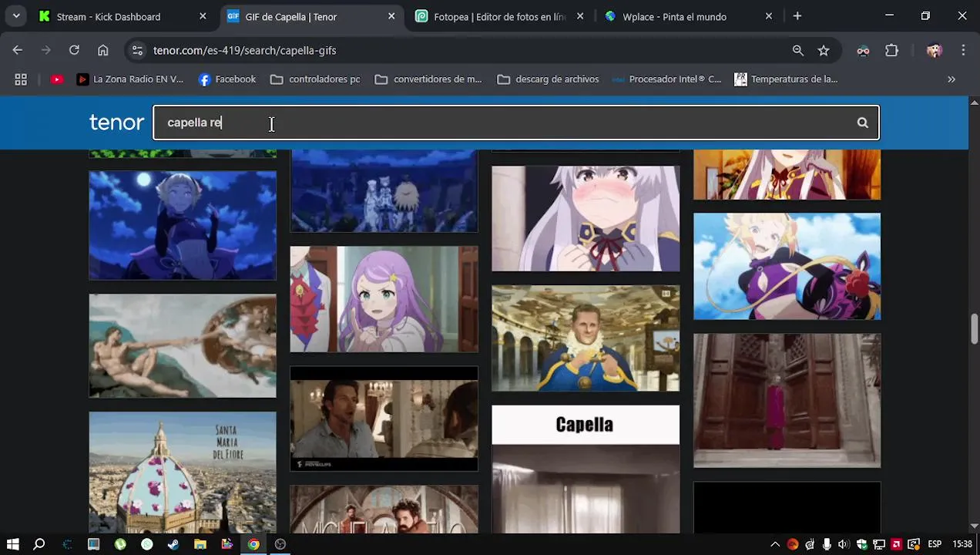Open site information icon in address bar

(137, 50)
